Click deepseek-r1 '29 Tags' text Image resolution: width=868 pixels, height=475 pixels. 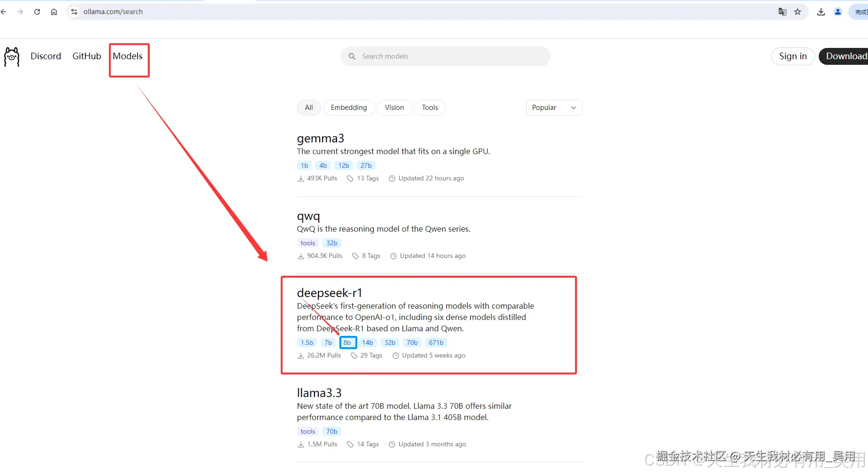(x=371, y=356)
